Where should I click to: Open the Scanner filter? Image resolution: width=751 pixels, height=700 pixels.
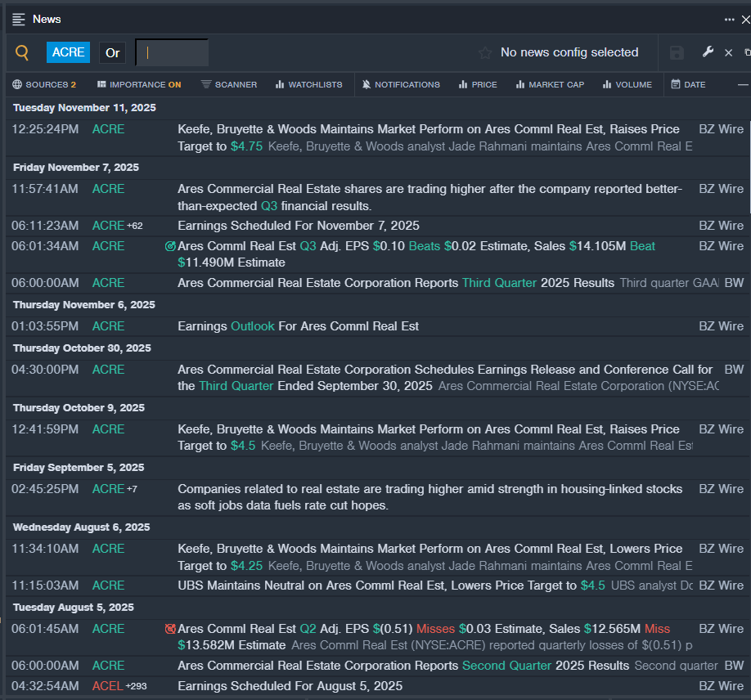[229, 84]
